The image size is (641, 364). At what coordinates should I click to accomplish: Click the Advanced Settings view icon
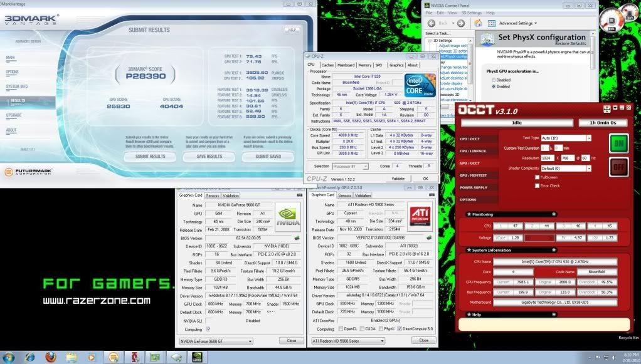tap(493, 23)
